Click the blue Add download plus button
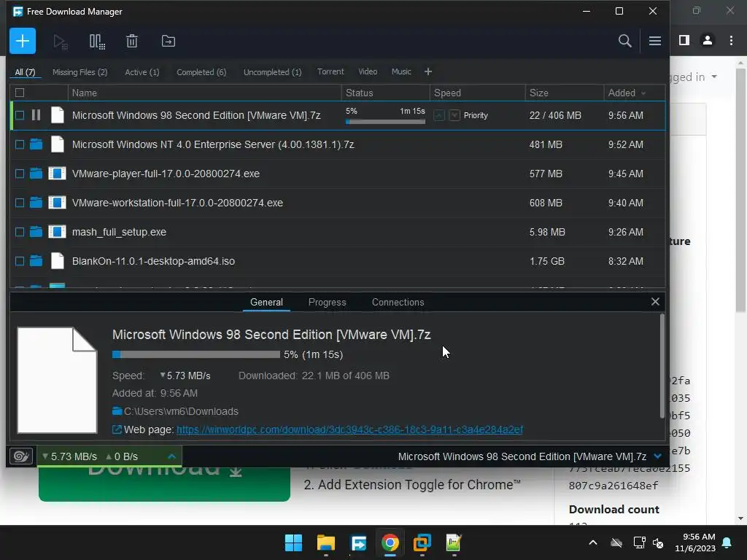 (x=23, y=41)
